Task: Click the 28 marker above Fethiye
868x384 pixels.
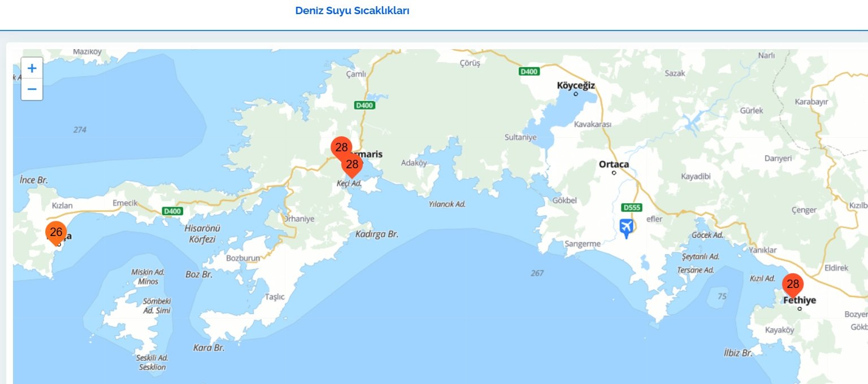Action: point(793,286)
